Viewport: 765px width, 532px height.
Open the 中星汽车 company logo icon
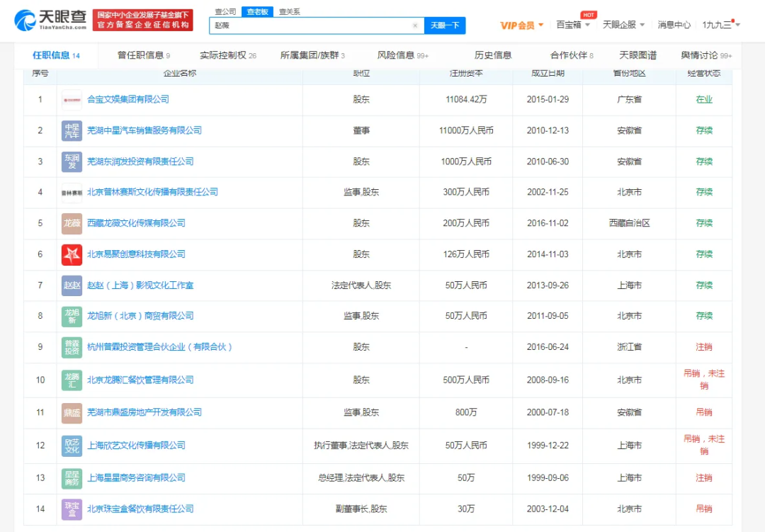pos(72,131)
